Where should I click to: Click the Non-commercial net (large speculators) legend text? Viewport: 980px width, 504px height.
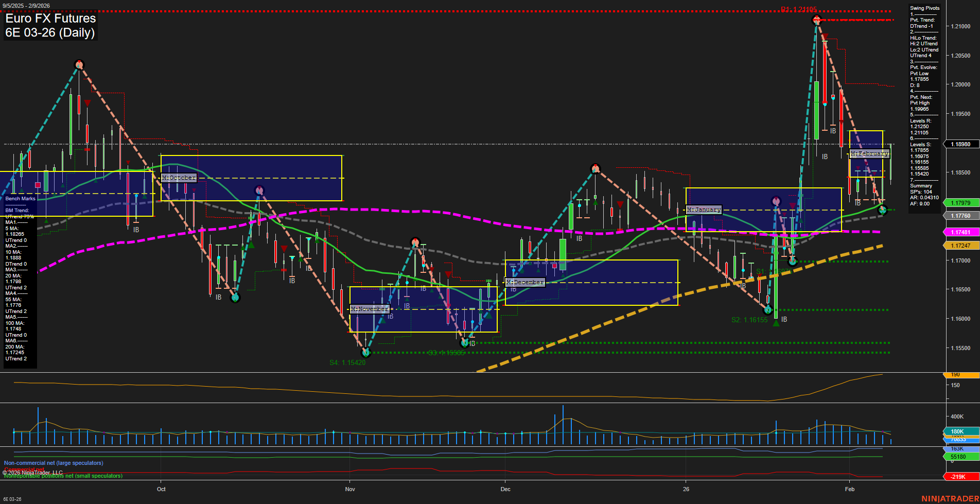[53, 463]
